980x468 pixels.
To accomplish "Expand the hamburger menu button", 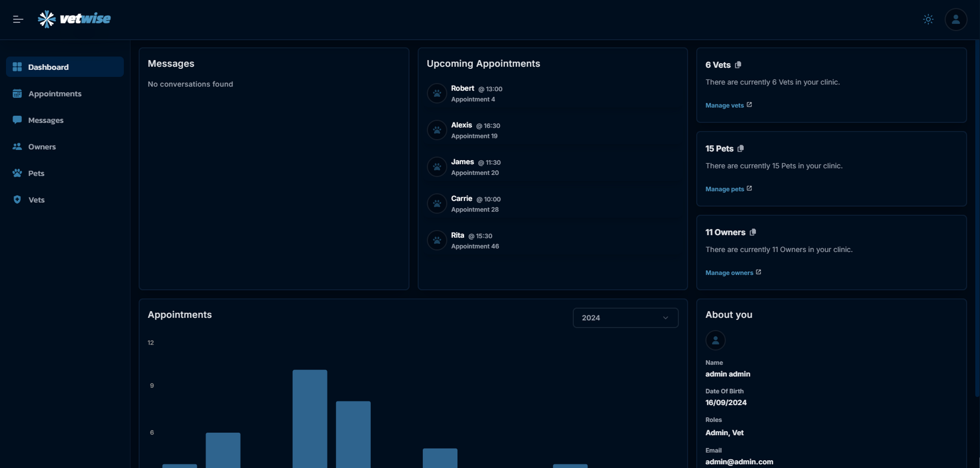I will [18, 19].
